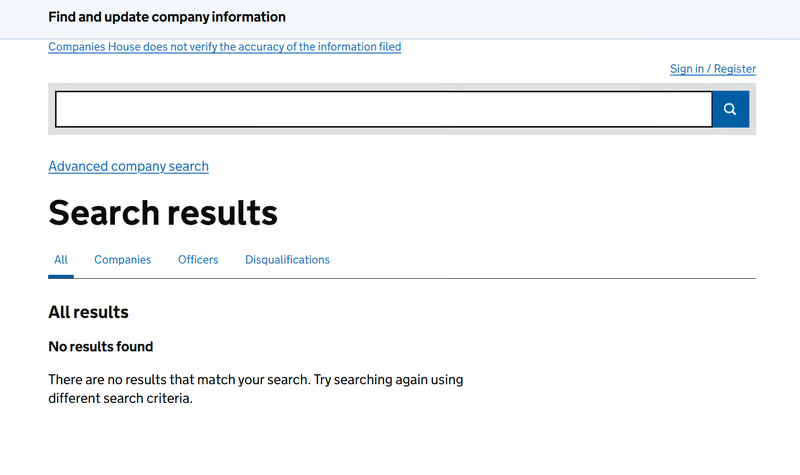The width and height of the screenshot is (800, 475).
Task: Click the blue underline beneath All tab
Action: 61,276
